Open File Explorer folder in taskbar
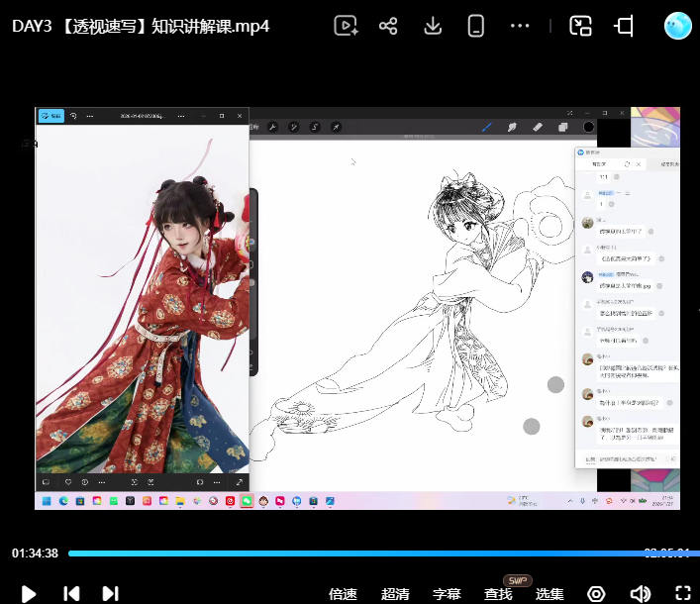 click(180, 501)
